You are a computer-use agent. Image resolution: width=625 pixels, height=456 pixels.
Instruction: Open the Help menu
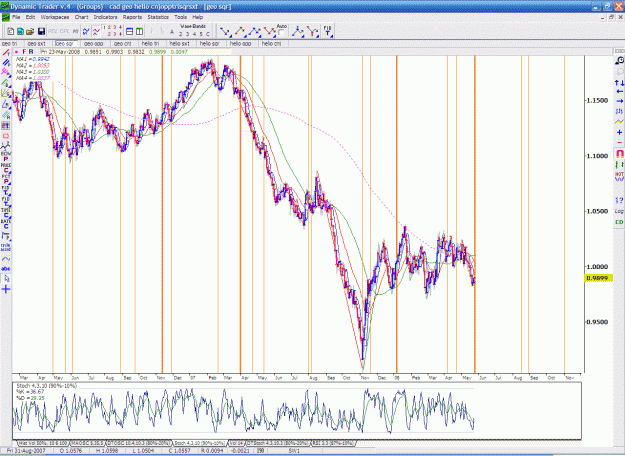coord(198,17)
